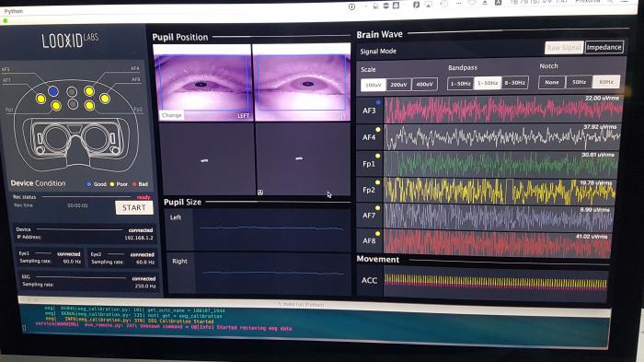Viewport: 644px width, 362px height.
Task: Click the red 'ready' rec status
Action: click(144, 197)
